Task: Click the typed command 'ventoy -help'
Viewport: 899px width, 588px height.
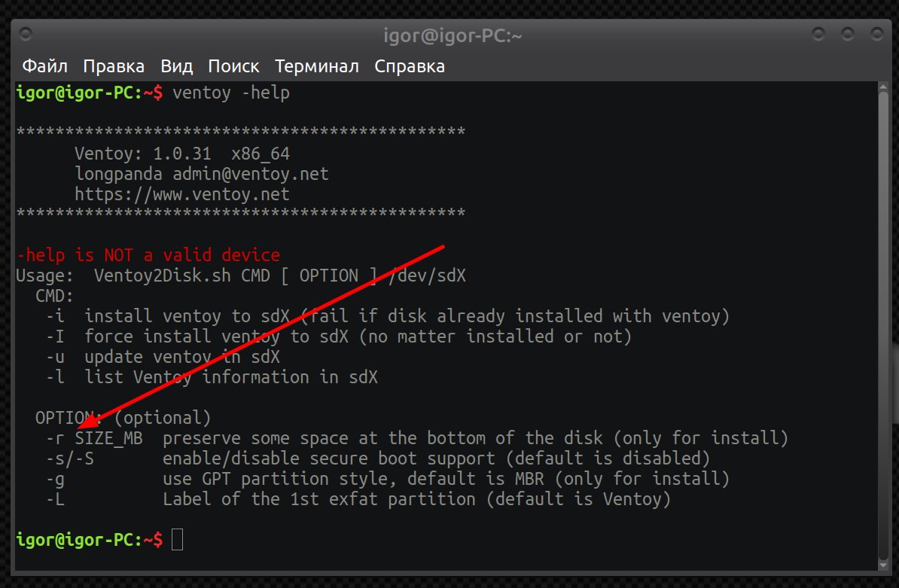Action: [231, 93]
